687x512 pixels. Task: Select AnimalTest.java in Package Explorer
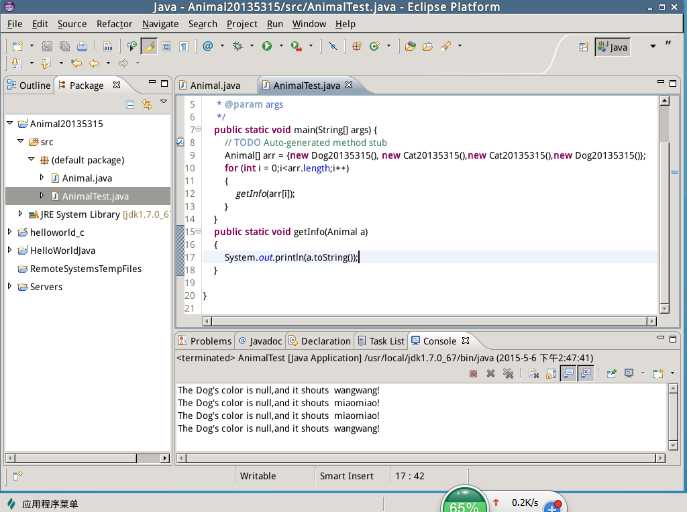point(88,196)
